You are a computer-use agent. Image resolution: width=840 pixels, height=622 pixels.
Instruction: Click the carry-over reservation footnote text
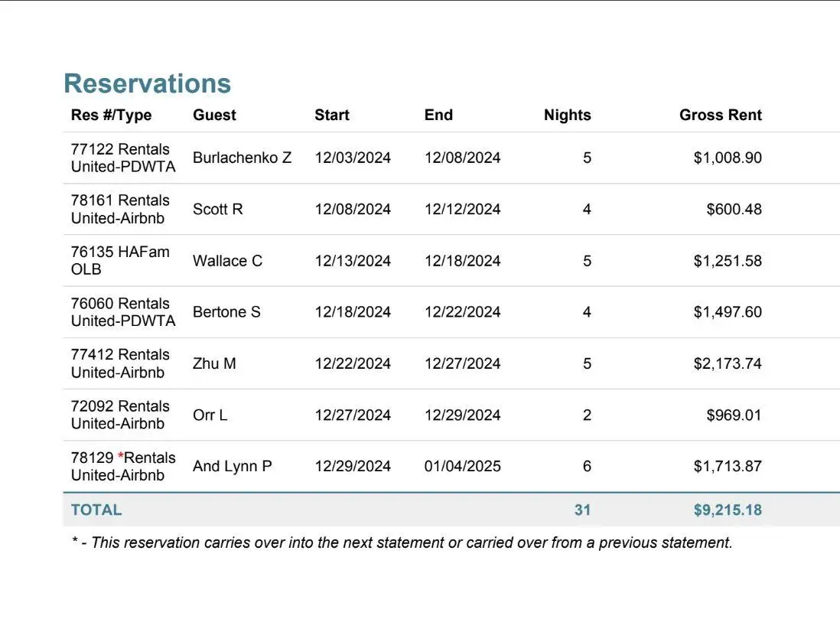click(x=402, y=542)
